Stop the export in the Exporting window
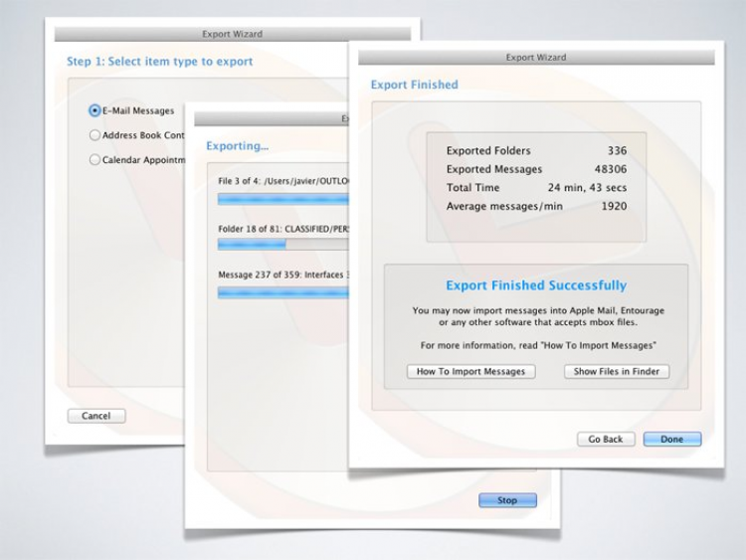The width and height of the screenshot is (746, 560). (507, 500)
